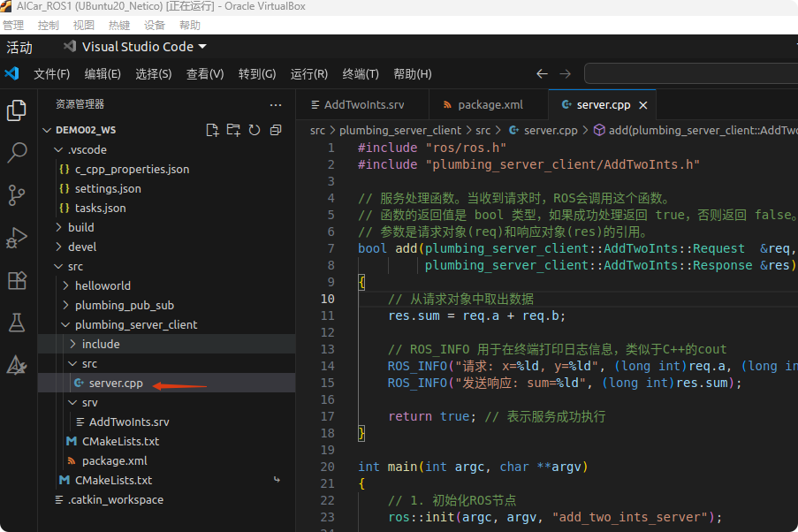Open CMakeLists.txt inside plumbing_server_client
This screenshot has height=532, width=798.
click(x=120, y=441)
